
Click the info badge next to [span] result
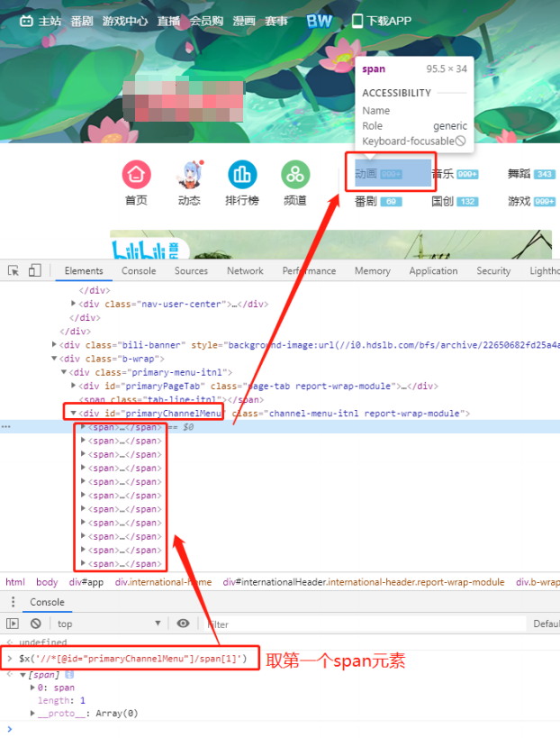click(x=69, y=674)
